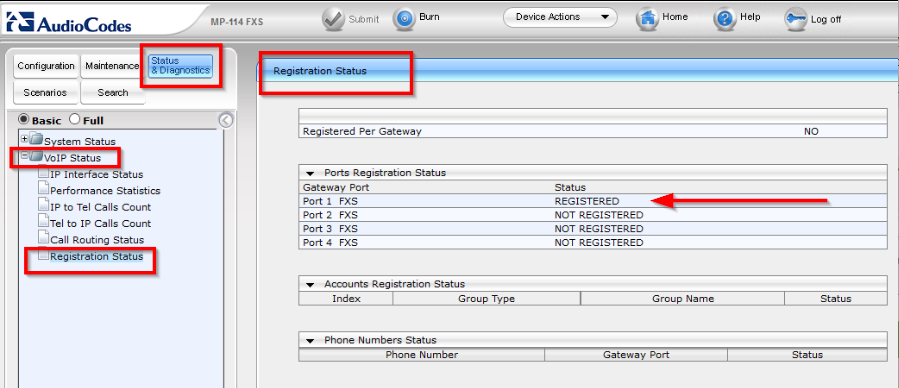Collapse the Phone Numbers Status section
899x388 pixels.
pyautogui.click(x=310, y=340)
